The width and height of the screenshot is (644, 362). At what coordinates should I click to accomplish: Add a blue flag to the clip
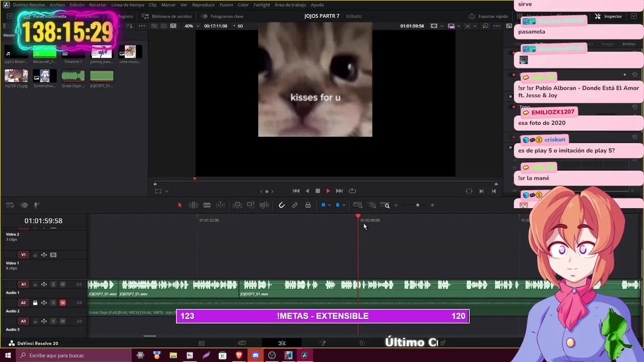pyautogui.click(x=323, y=205)
